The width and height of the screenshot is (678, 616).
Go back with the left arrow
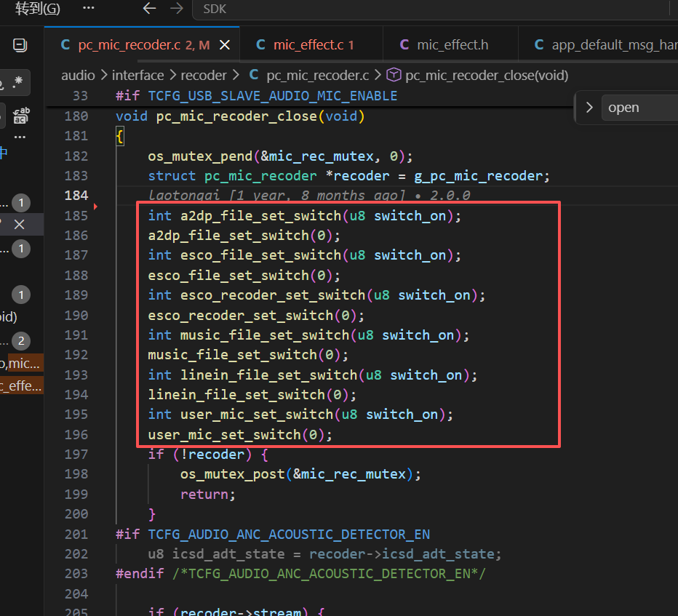click(149, 8)
